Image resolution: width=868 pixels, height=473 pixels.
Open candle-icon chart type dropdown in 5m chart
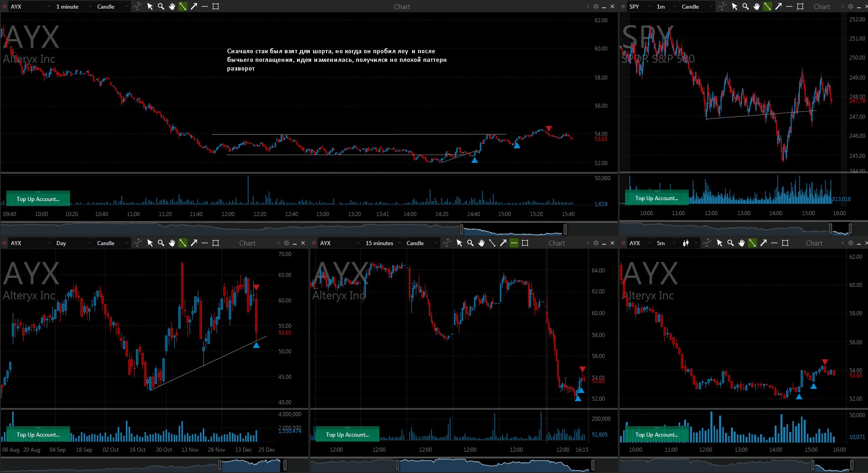(689, 243)
